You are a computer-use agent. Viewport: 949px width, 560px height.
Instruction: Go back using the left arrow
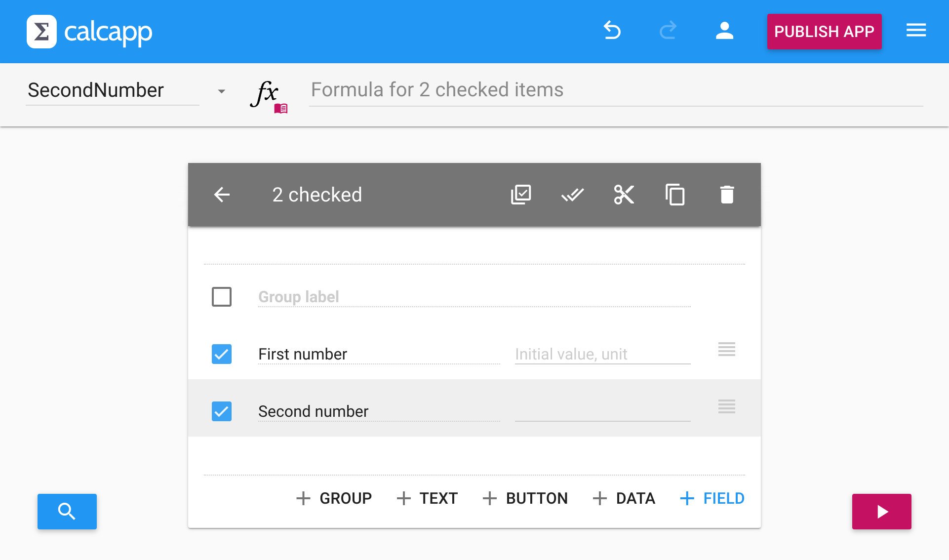222,195
